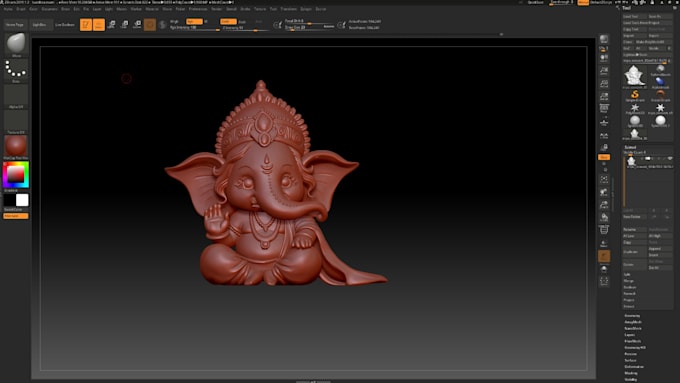Click the Live Boolean button

65,25
